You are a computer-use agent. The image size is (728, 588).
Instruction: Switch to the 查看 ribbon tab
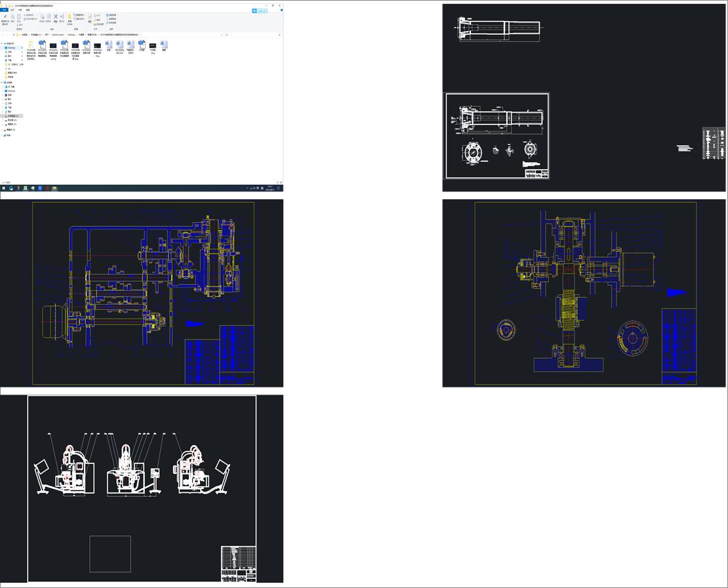pos(28,10)
